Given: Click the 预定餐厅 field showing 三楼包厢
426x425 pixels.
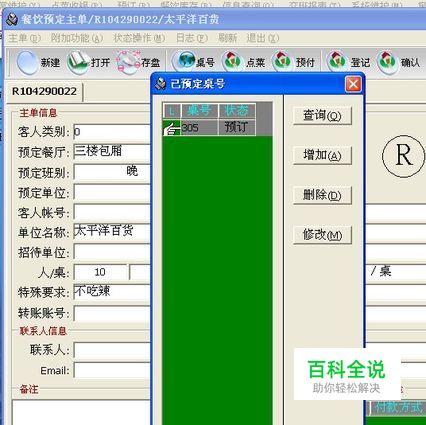Looking at the screenshot, I should (112, 152).
